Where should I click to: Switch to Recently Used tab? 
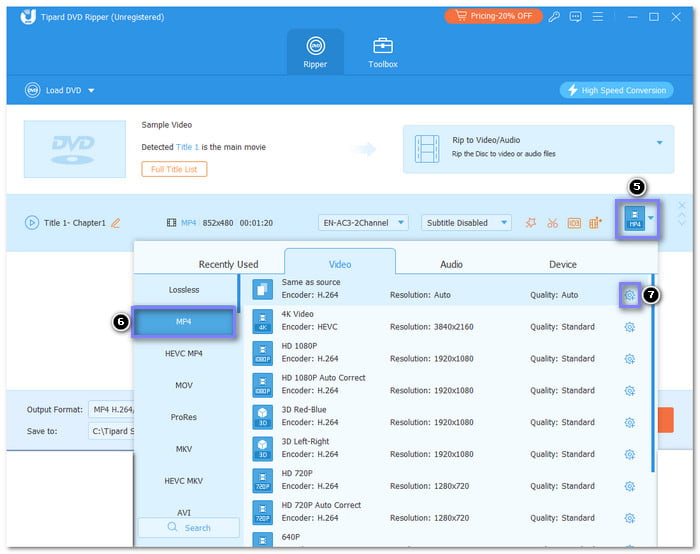click(229, 264)
